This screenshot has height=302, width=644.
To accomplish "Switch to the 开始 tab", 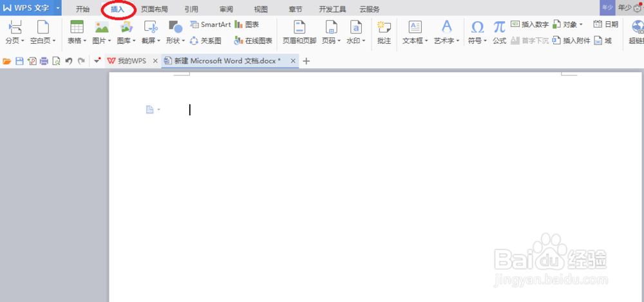I will coord(82,9).
